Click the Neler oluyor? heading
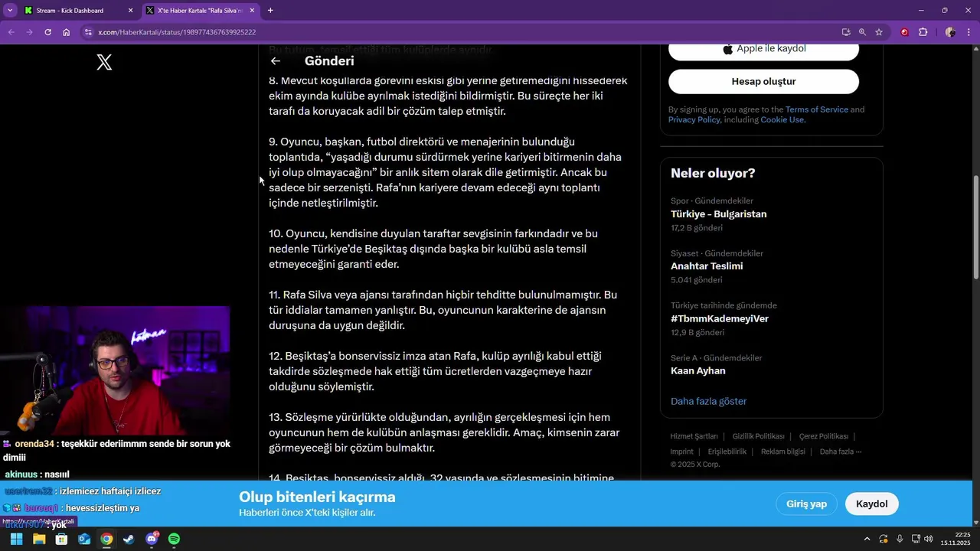 click(713, 173)
